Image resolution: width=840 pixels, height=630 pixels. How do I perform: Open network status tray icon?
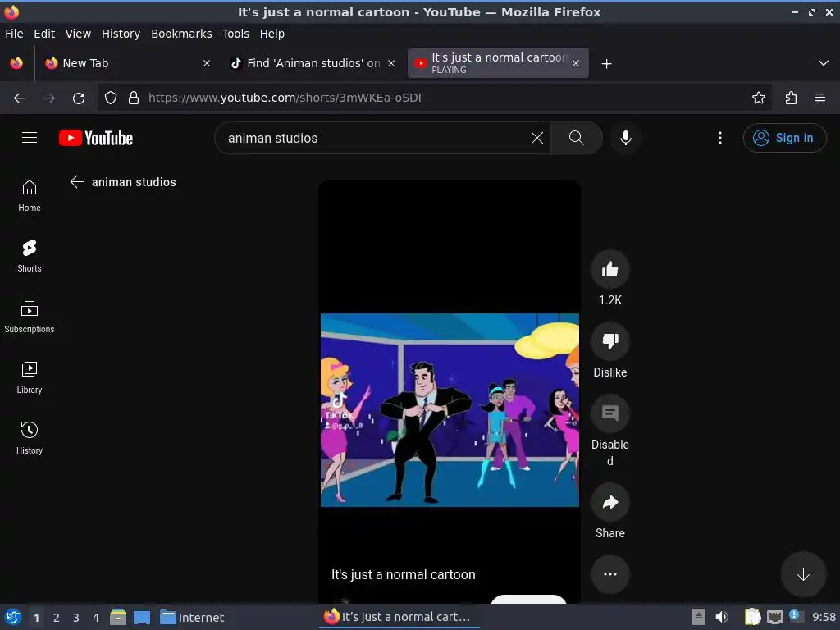[x=774, y=617]
